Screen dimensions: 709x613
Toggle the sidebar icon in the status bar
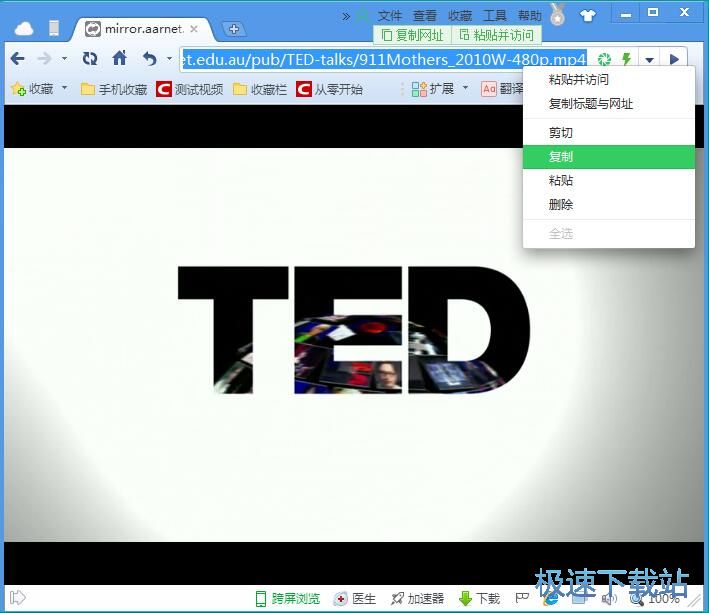(18, 598)
